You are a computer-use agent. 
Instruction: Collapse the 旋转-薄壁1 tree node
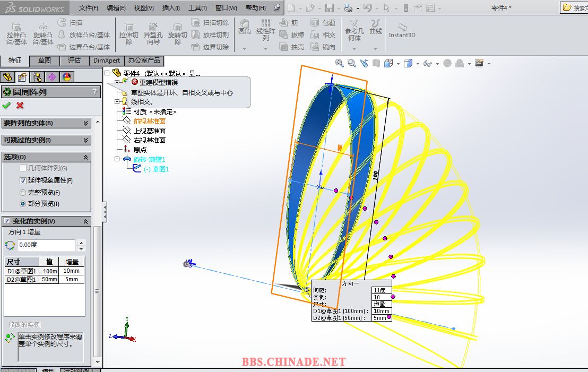click(x=117, y=159)
